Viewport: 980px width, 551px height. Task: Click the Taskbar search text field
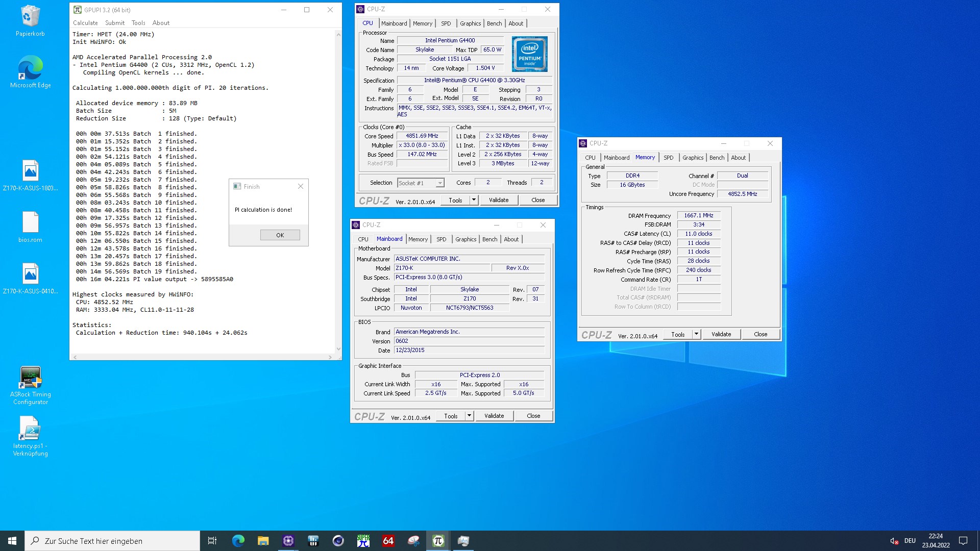point(112,541)
